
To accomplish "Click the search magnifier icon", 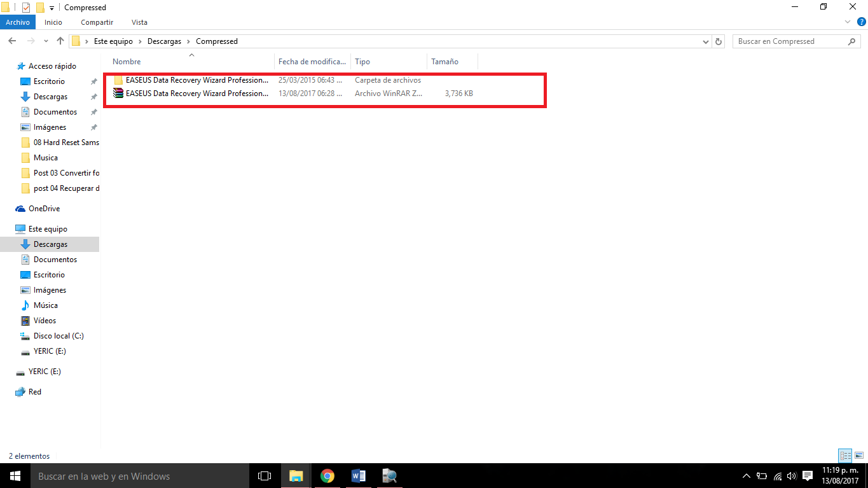I will [x=853, y=41].
